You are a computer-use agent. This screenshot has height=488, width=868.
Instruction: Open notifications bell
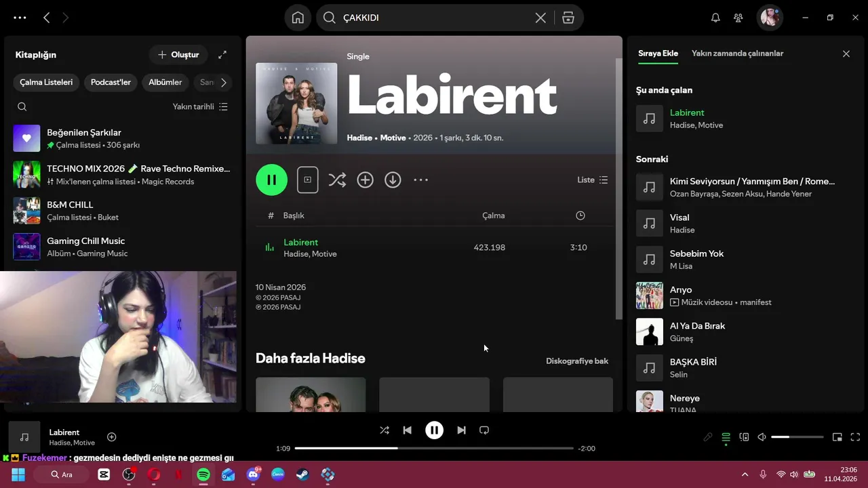point(715,18)
